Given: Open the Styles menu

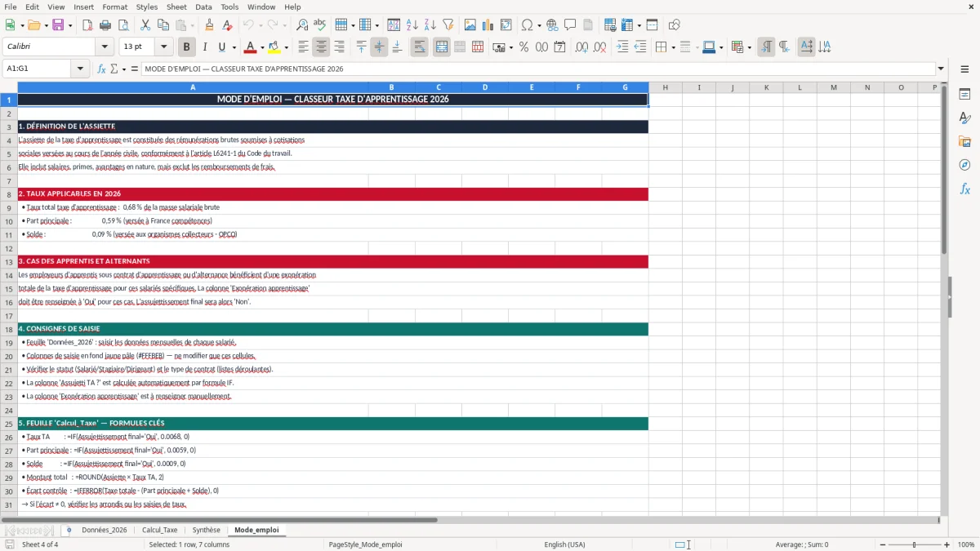Looking at the screenshot, I should [x=147, y=7].
